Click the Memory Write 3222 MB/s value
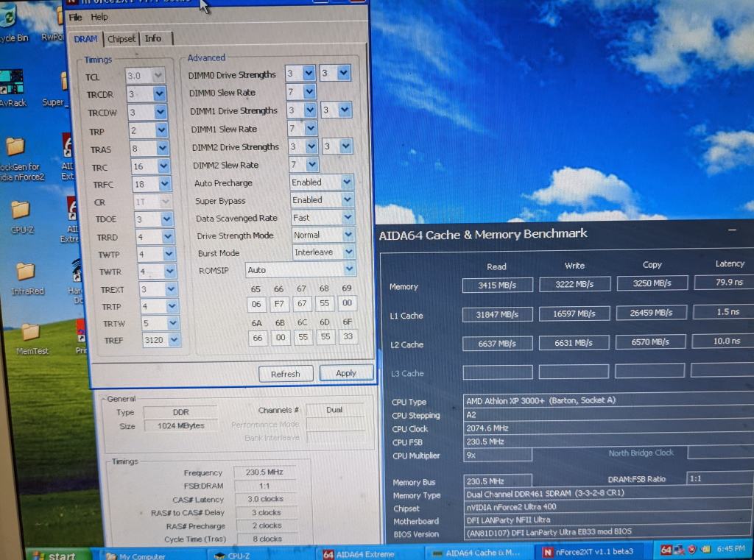Screen dimensions: 754x560 (574, 284)
